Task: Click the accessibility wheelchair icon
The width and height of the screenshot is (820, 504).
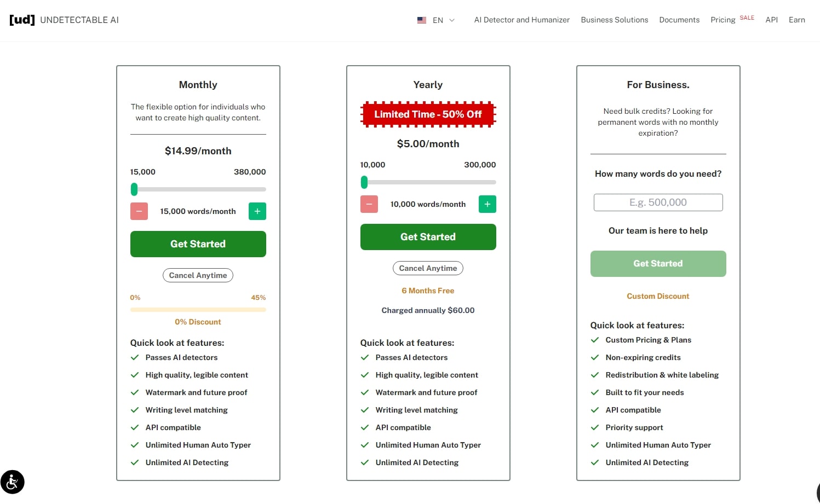Action: click(x=12, y=482)
